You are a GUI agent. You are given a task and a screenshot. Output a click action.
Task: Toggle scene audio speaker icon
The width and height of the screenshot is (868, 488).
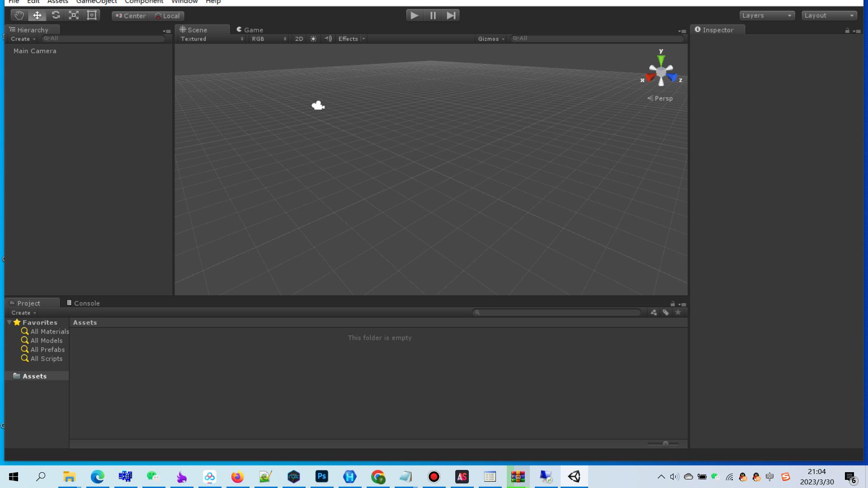point(328,39)
